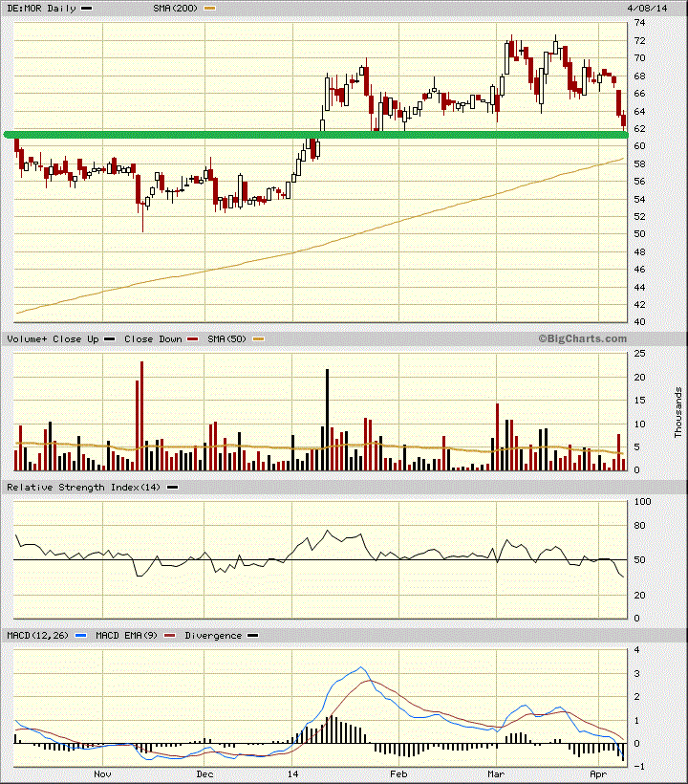This screenshot has height=784, width=688.
Task: Click the black legend dash beside DE:MOR Daily
Action: tap(86, 8)
